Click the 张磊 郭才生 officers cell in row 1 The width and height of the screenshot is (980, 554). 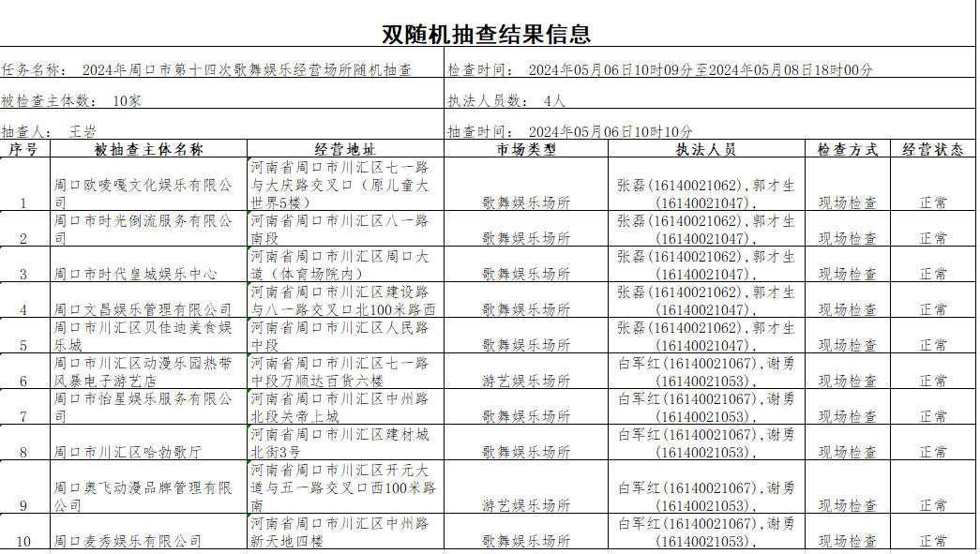click(707, 185)
